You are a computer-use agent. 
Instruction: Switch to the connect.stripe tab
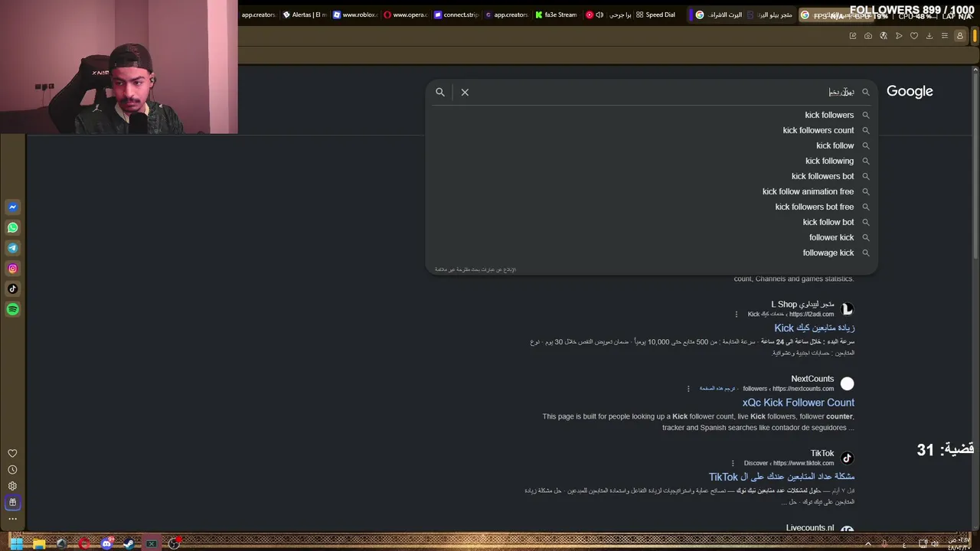(x=456, y=15)
